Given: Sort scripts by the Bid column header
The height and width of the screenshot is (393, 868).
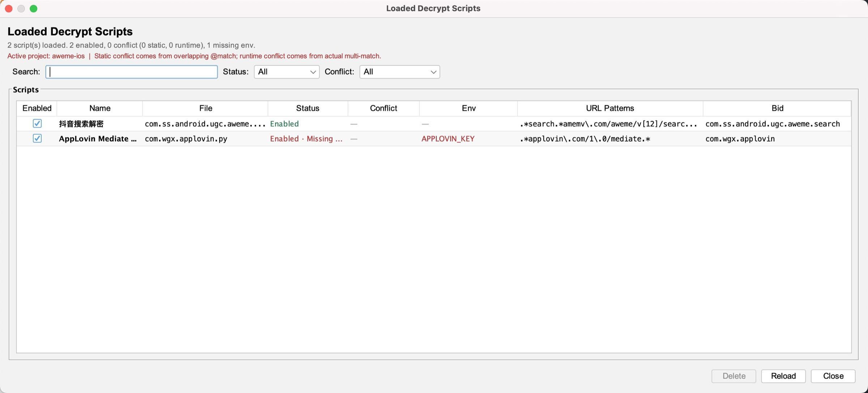Looking at the screenshot, I should tap(777, 108).
